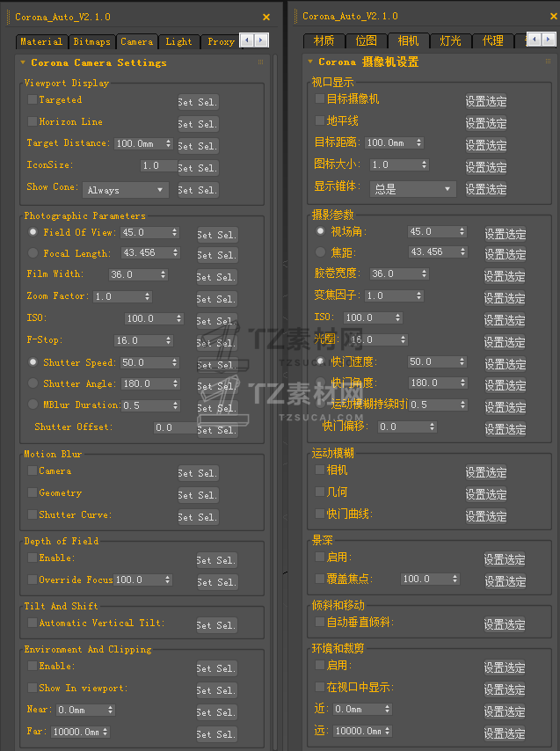The image size is (560, 751).
Task: Click 设置选定 for 自动垂直倾斜
Action: (x=505, y=624)
